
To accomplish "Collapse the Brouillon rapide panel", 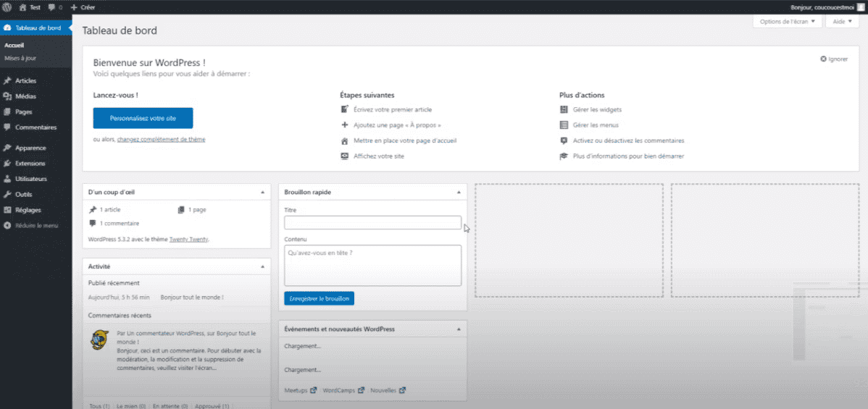I will pyautogui.click(x=458, y=193).
